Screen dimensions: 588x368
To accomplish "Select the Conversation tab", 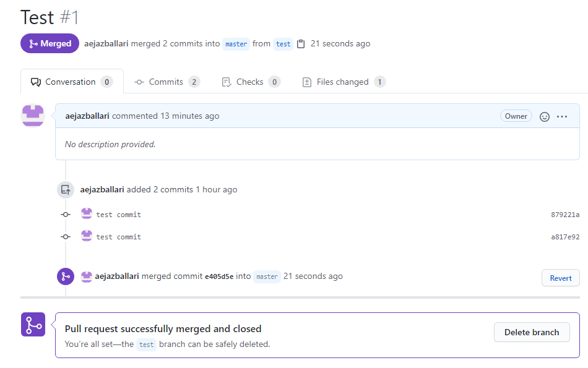I will point(72,82).
